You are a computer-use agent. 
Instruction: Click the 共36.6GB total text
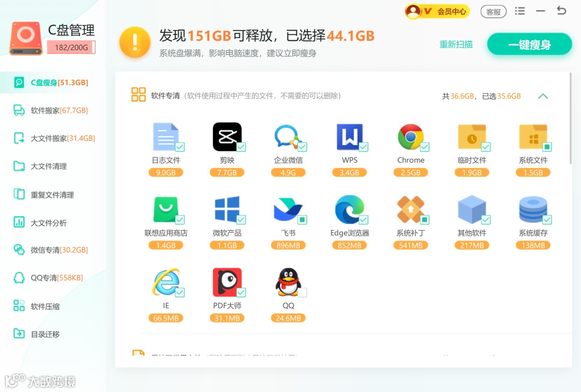(x=458, y=96)
